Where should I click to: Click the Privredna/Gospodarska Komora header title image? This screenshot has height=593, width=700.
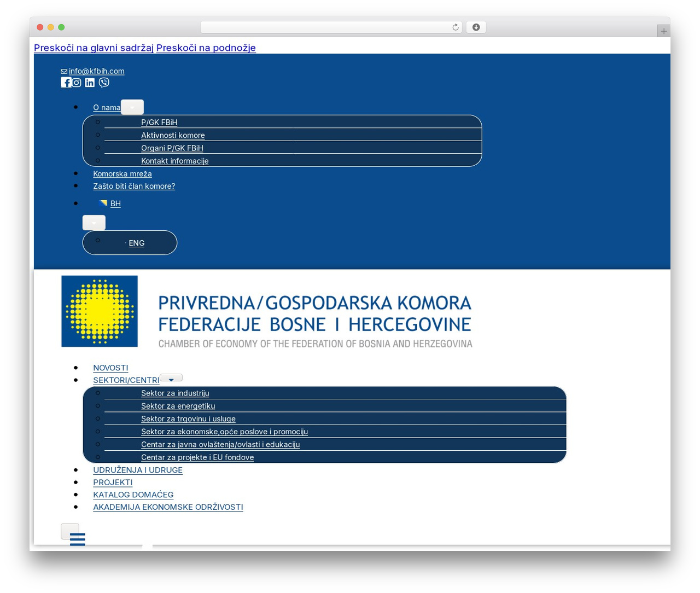pyautogui.click(x=315, y=321)
